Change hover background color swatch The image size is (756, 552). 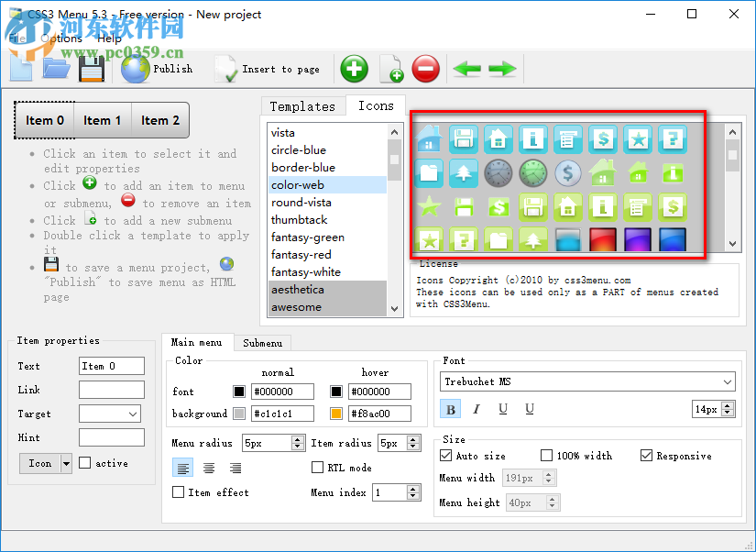(x=336, y=414)
